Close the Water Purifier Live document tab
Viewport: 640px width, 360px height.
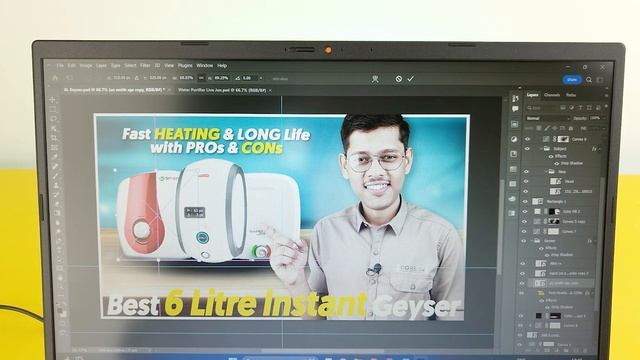[x=270, y=90]
